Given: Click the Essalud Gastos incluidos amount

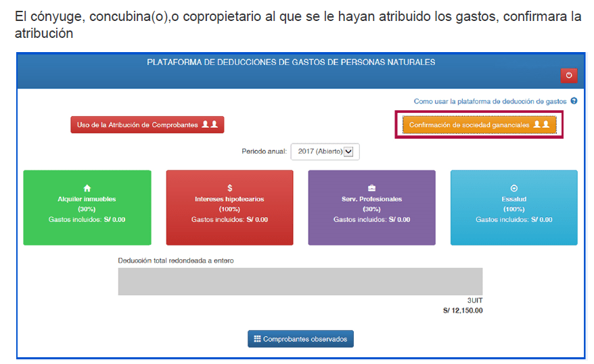Looking at the screenshot, I should click(x=513, y=219).
